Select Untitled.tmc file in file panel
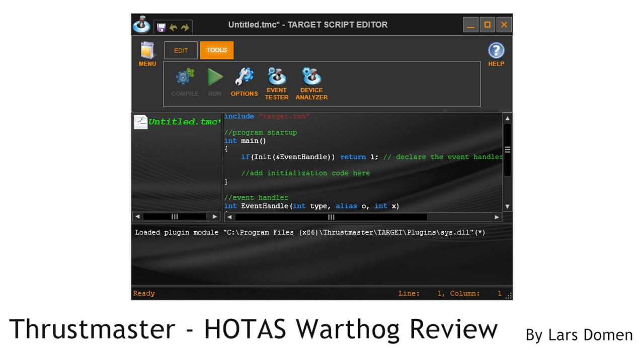Screen dimensions: 644x350 click(x=184, y=122)
